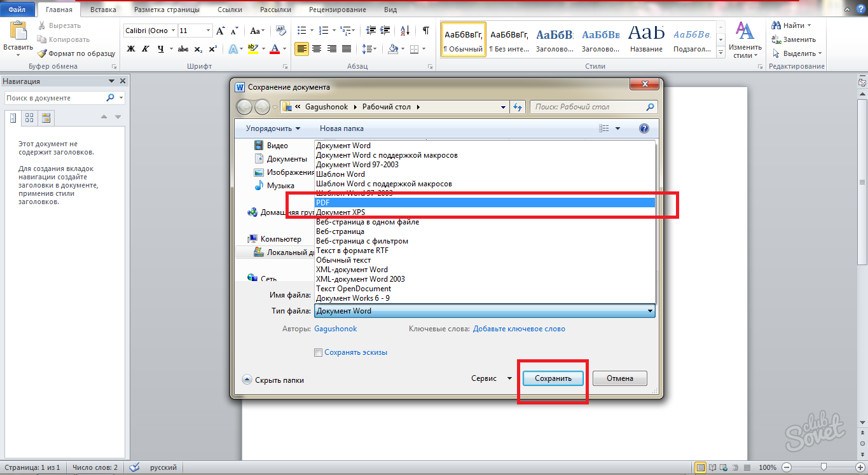Increase font size with grow font icon
This screenshot has height=475, width=868.
click(x=221, y=31)
